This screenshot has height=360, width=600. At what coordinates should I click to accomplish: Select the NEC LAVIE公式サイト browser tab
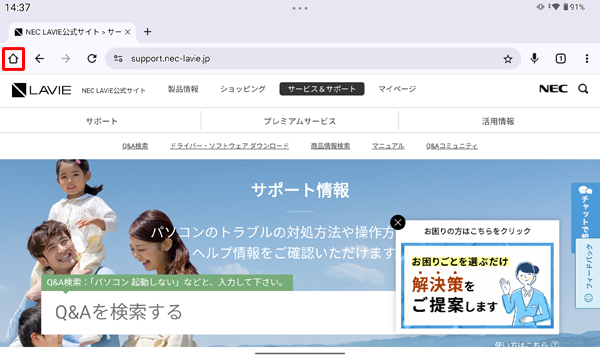pyautogui.click(x=72, y=32)
